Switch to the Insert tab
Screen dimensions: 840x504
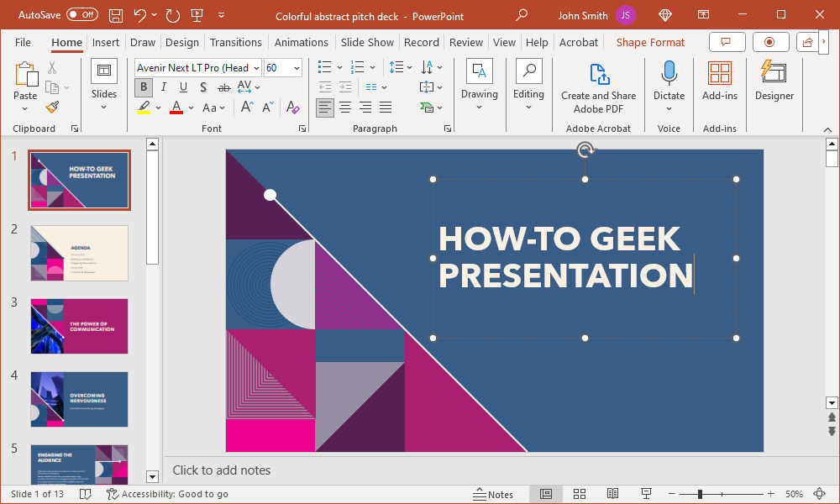point(106,42)
